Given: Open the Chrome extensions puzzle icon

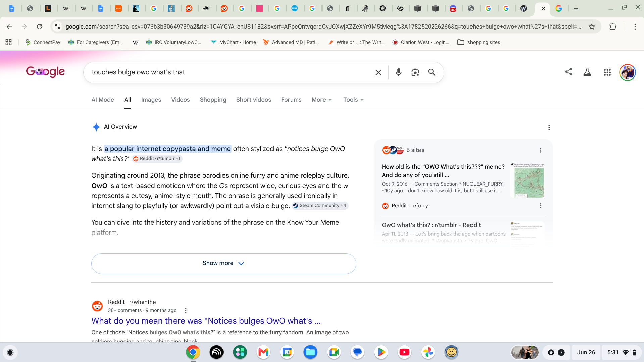Looking at the screenshot, I should (x=613, y=27).
